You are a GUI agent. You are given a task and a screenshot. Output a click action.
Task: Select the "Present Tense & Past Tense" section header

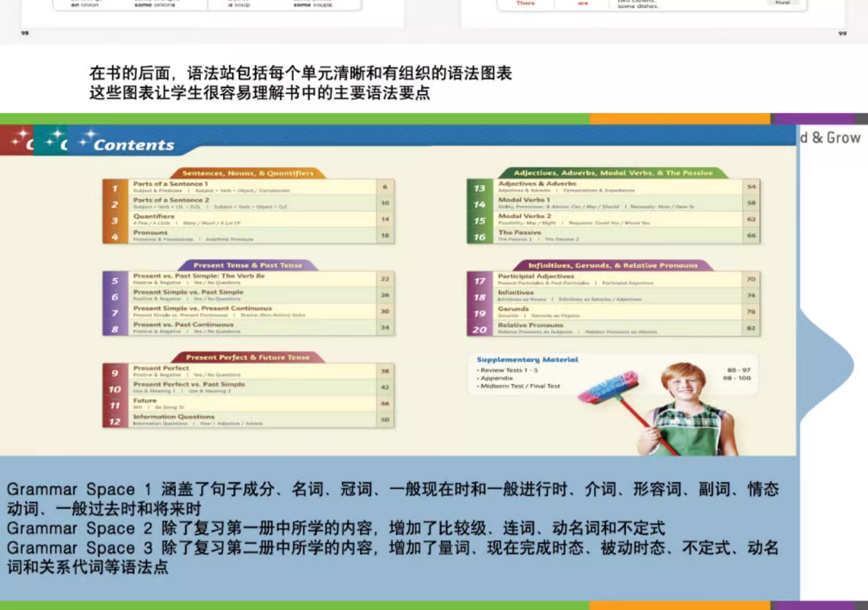click(248, 265)
